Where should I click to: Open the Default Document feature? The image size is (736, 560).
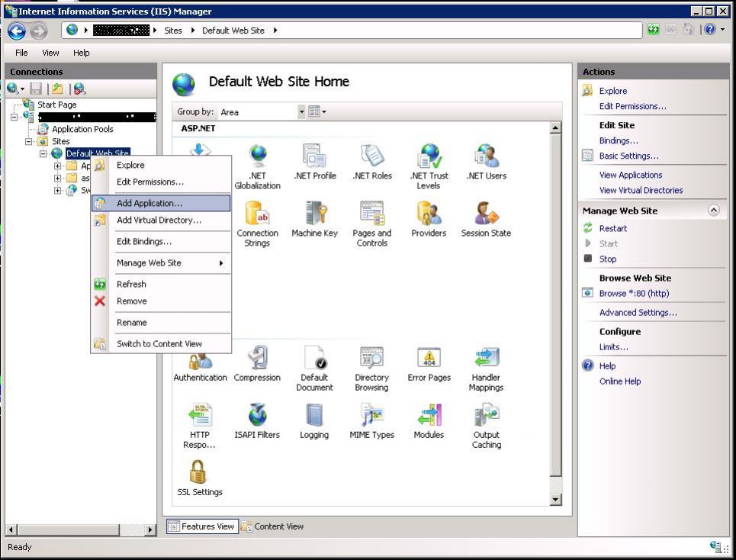(314, 369)
